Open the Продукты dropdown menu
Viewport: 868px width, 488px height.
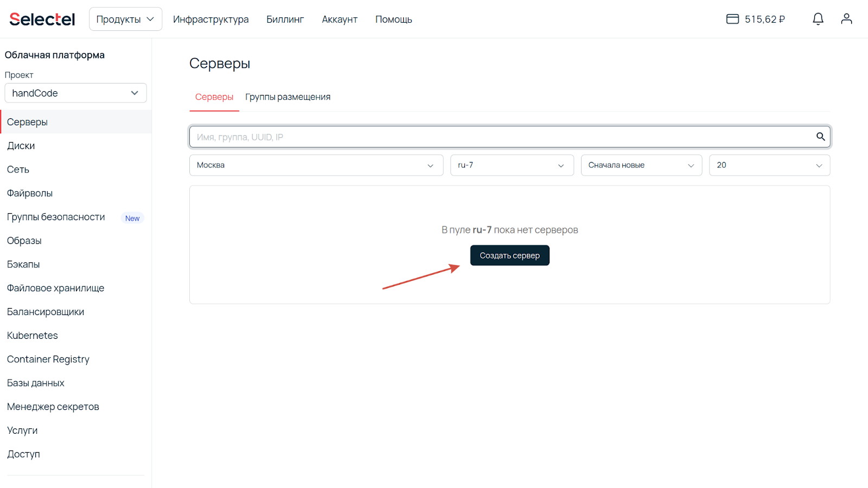[125, 19]
